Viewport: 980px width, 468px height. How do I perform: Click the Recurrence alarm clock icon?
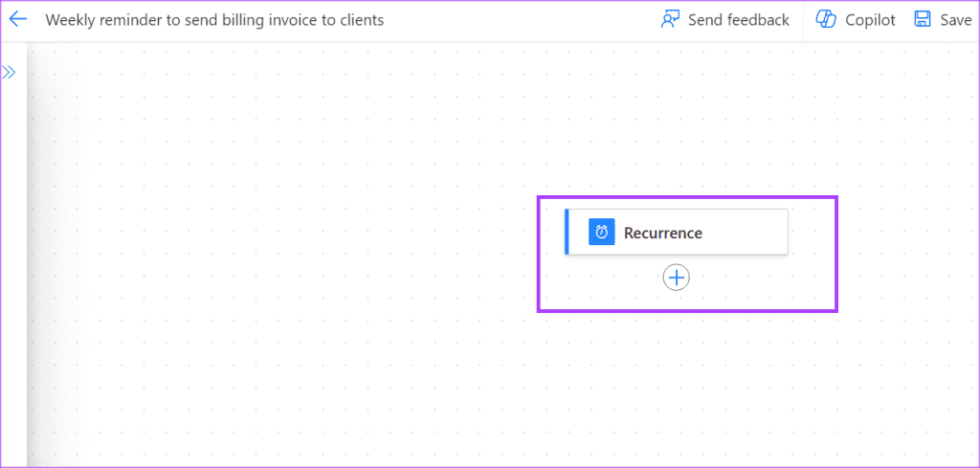point(601,233)
